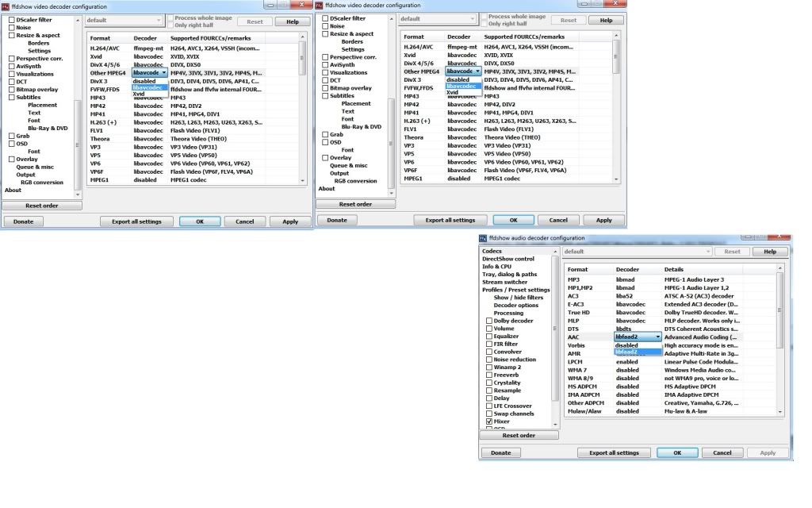
Task: Open AAC decoder combo box in audio window
Action: coord(638,337)
